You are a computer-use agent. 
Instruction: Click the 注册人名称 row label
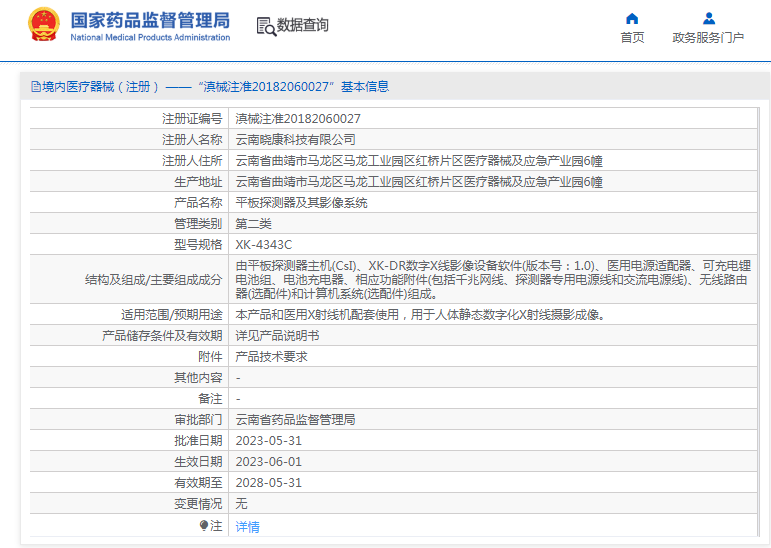(x=192, y=140)
